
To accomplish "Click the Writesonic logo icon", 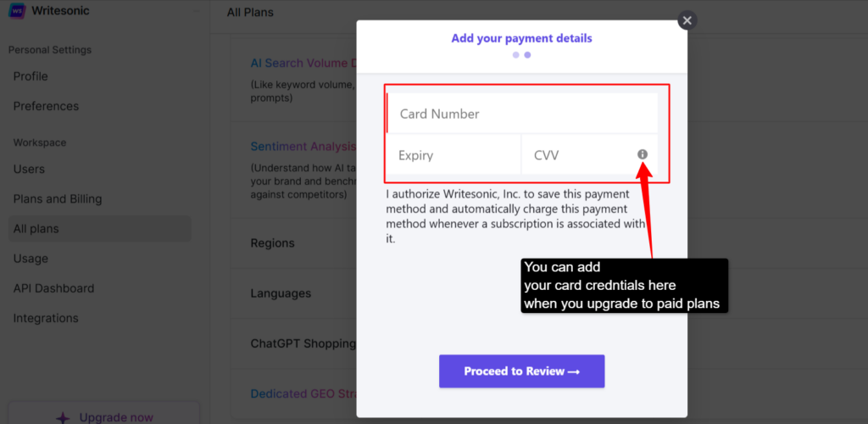I will [x=17, y=10].
